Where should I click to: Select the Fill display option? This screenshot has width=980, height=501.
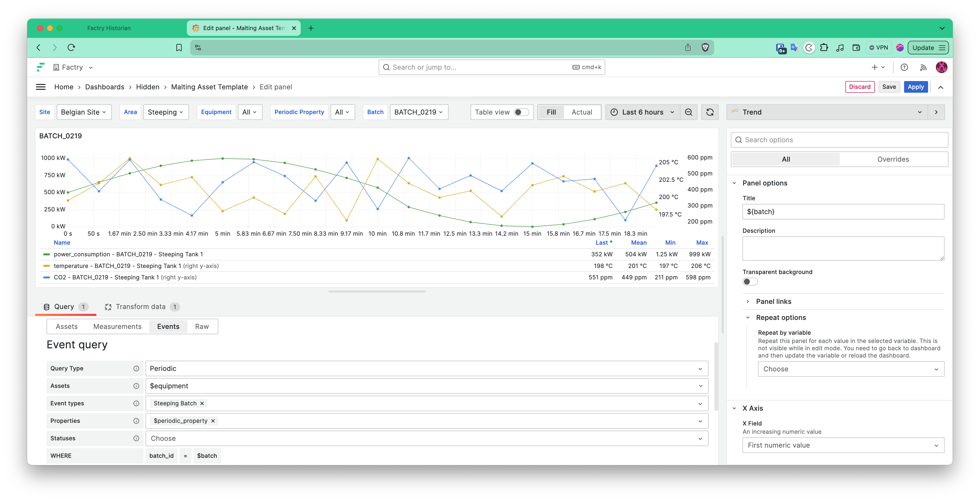[551, 112]
